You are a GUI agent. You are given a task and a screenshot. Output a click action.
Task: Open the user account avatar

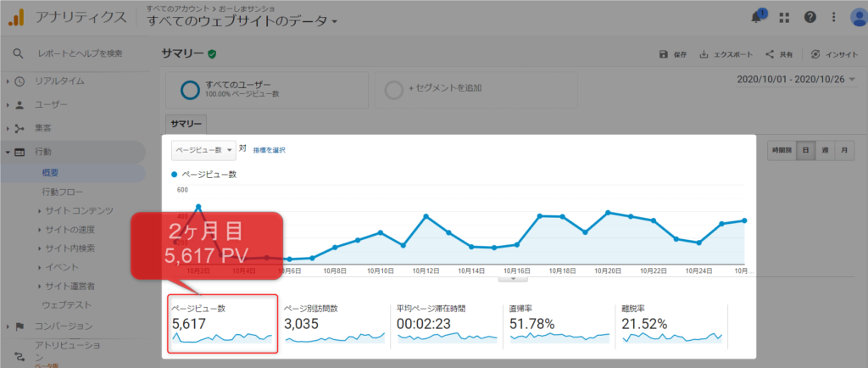tap(857, 18)
